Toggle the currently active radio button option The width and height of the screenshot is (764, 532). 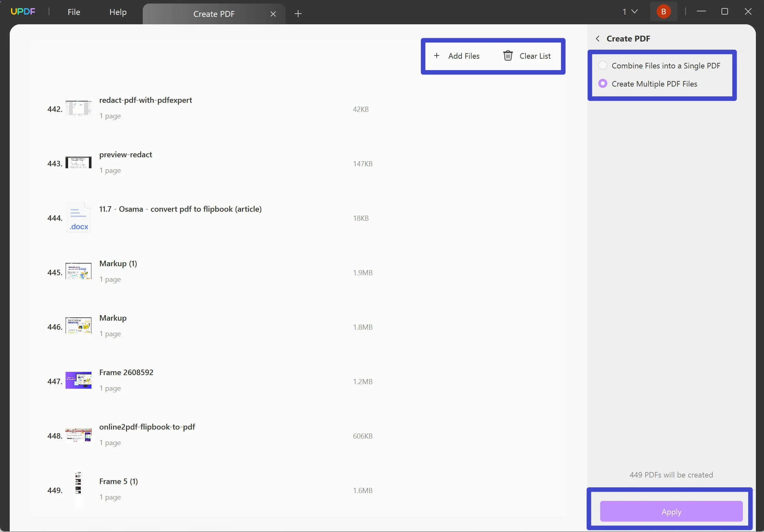[603, 65]
